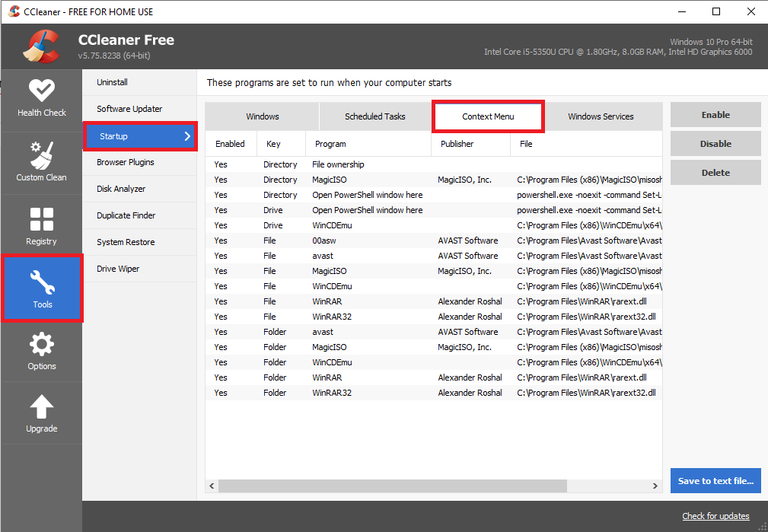Click Save to text file
Viewport: 768px width, 532px height.
(715, 480)
